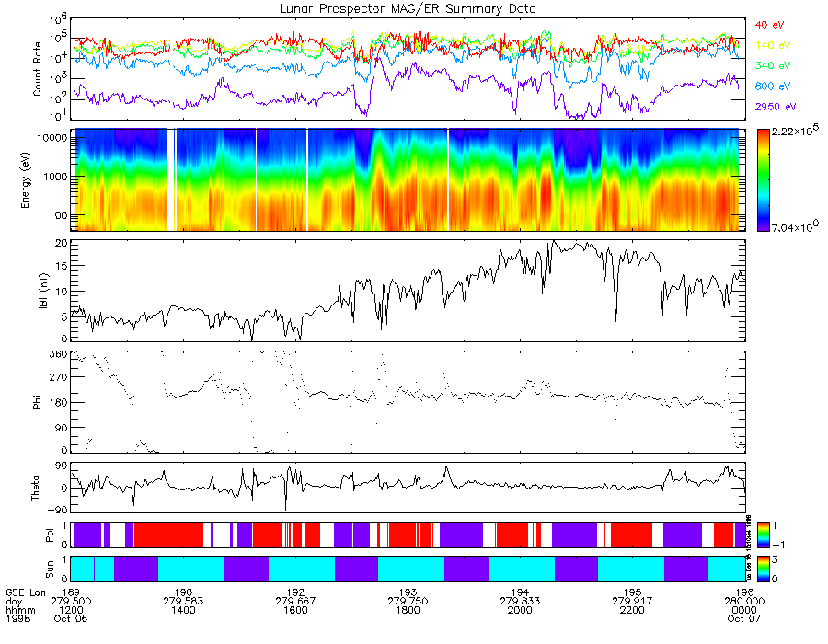The width and height of the screenshot is (828, 644).
Task: Click the GSE longitude value 189
Action: click(71, 592)
